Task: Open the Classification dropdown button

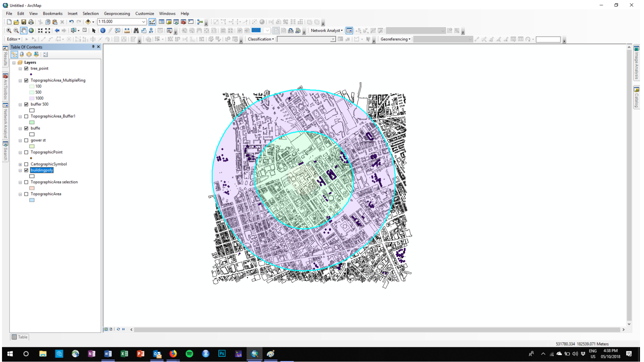Action: pos(260,39)
